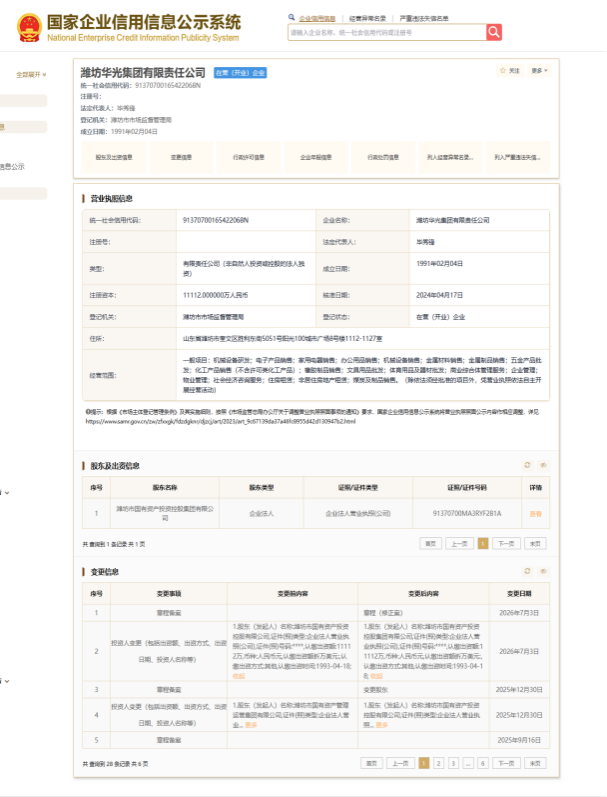
Task: Select the 企业信用信息 search tab
Action: tap(317, 18)
